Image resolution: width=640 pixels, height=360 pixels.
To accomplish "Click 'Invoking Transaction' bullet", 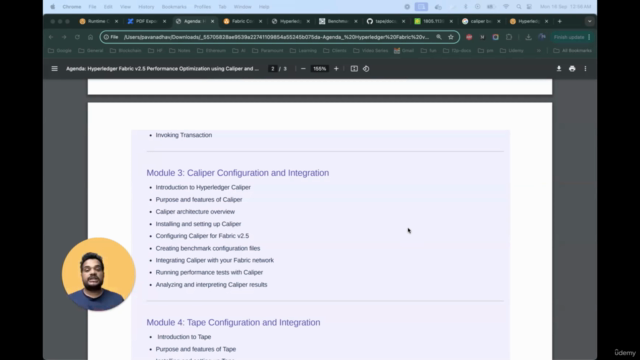I will (x=184, y=135).
